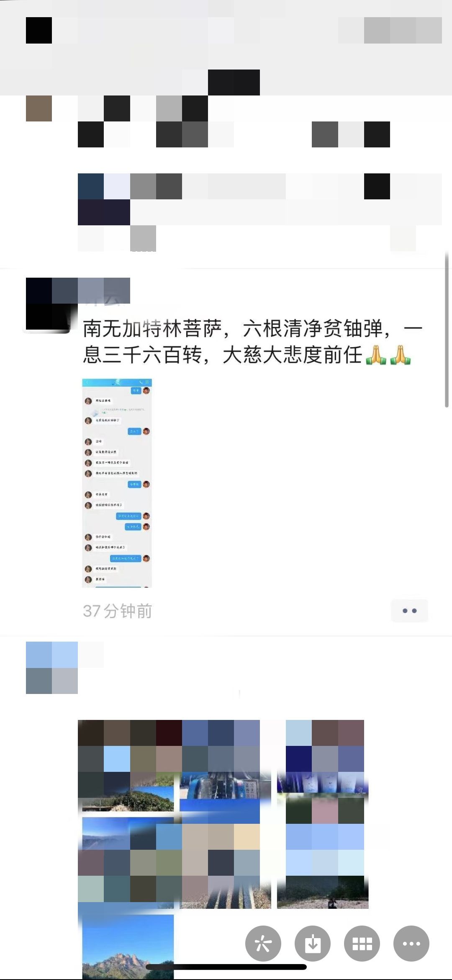Tap the two-dot comment and like button
This screenshot has height=980, width=452.
click(x=409, y=611)
